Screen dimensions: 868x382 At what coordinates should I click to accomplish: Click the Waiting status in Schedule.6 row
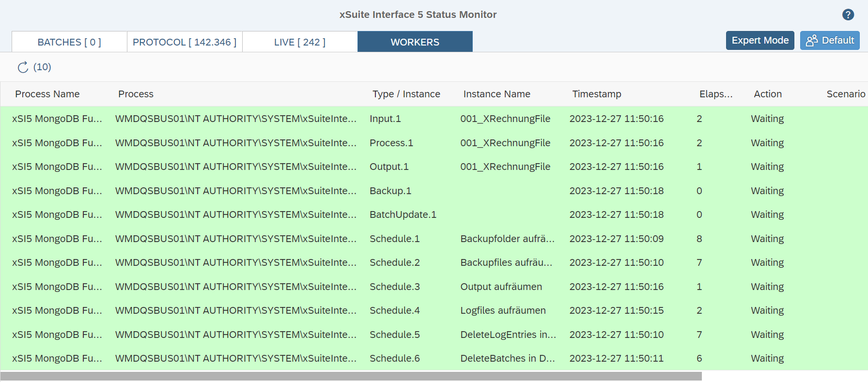coord(767,358)
